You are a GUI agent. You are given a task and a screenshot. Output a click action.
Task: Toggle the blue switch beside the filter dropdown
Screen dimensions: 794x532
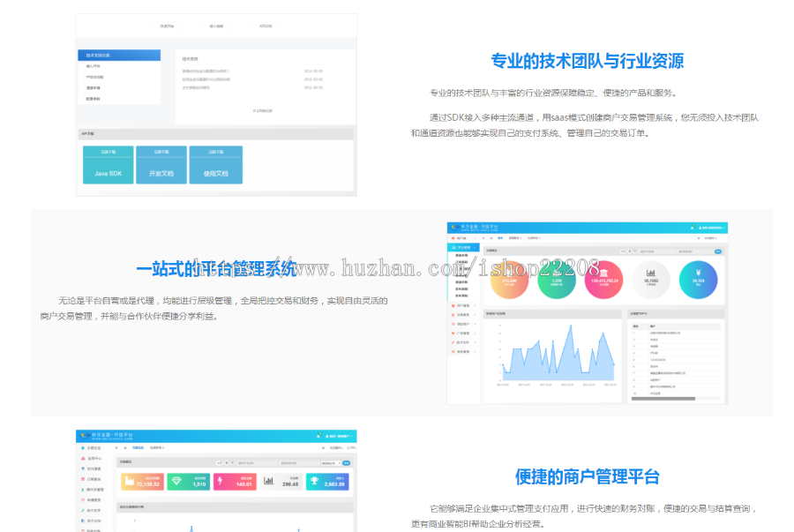tap(347, 463)
